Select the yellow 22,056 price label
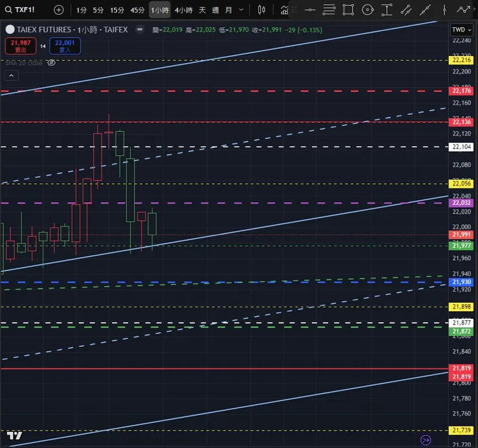 (461, 183)
